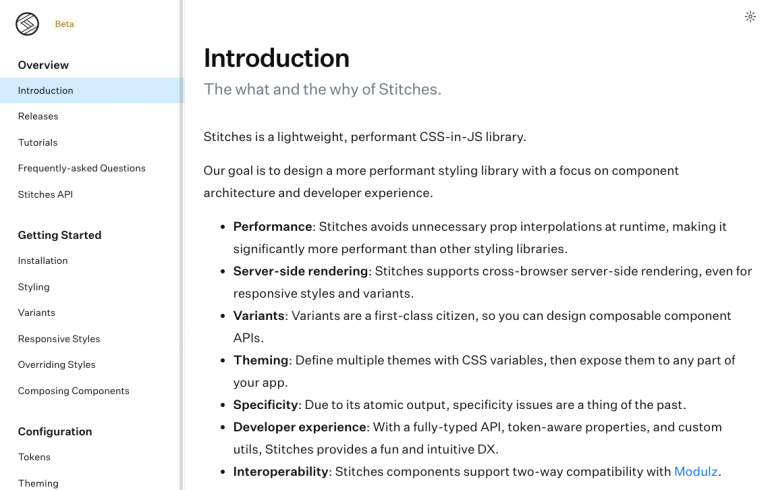
Task: Click the sidebar vertical scrollbar
Action: pos(181,245)
